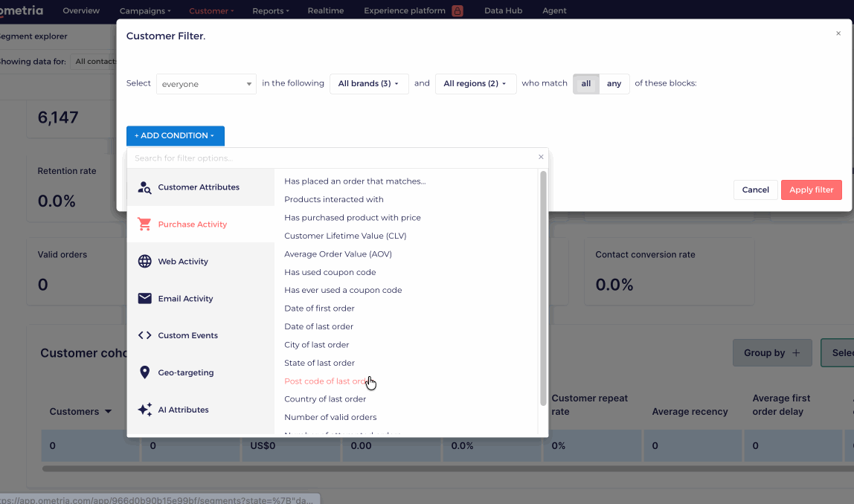Open the Reports menu in the navbar
The image size is (854, 504).
271,11
